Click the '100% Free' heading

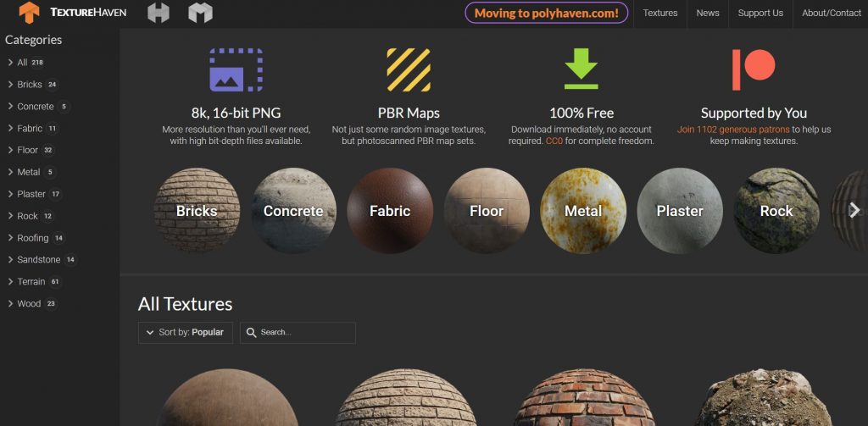(x=581, y=113)
